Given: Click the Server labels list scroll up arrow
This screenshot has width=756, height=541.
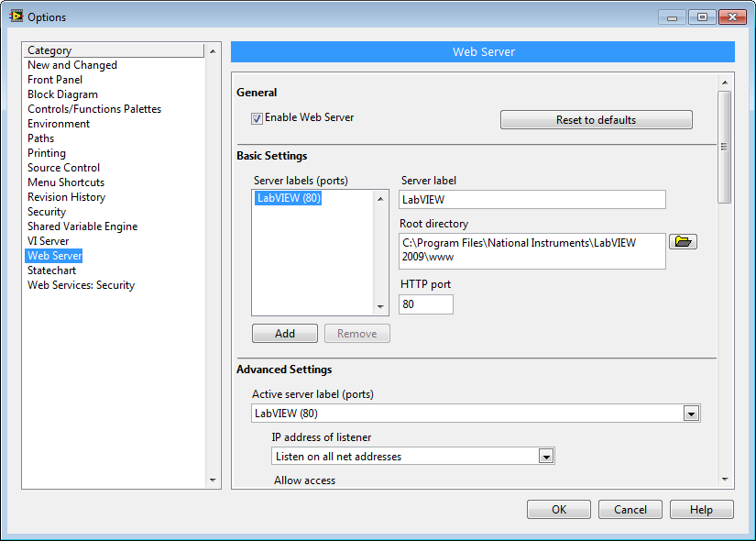Looking at the screenshot, I should 380,199.
